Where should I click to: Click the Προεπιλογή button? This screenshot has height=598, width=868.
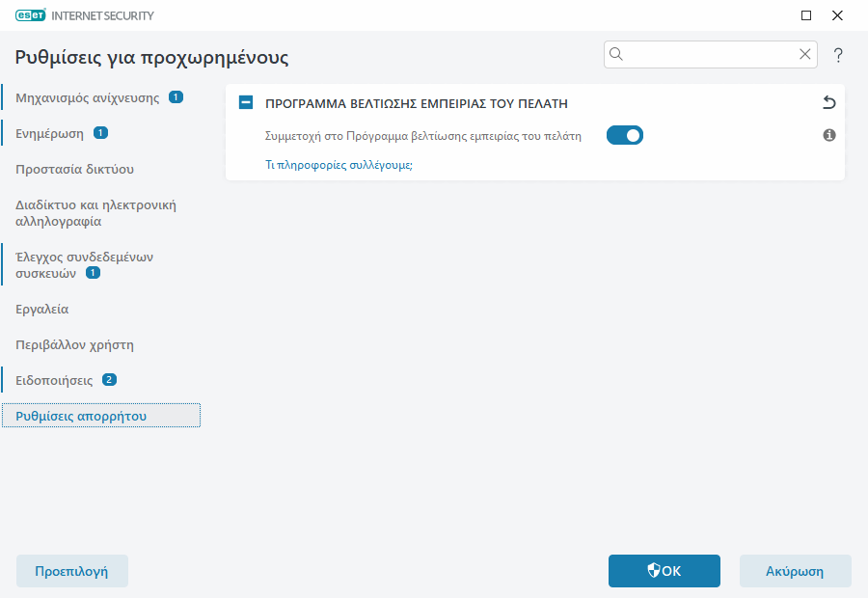click(x=71, y=571)
